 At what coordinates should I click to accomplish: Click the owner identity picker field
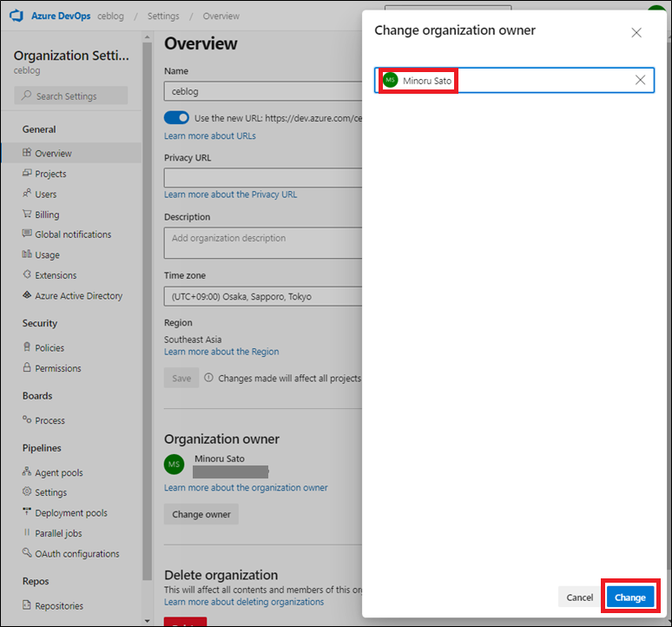coord(514,80)
